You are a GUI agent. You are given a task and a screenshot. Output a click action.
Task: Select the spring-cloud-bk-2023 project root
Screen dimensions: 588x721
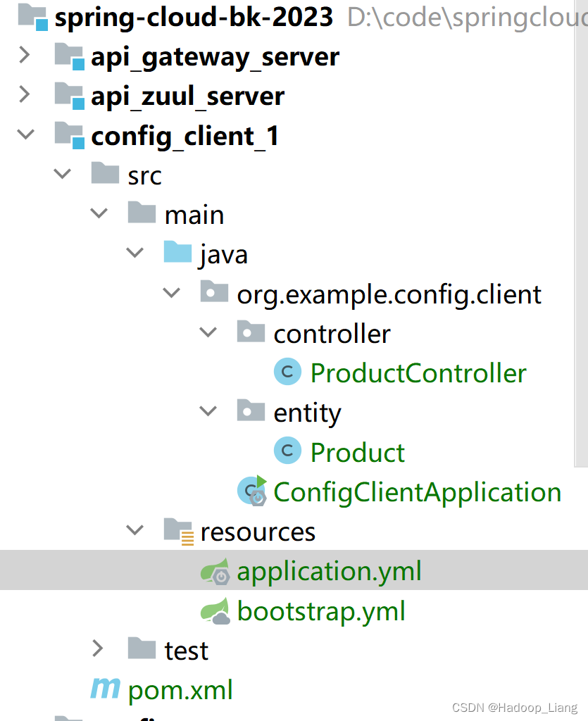pos(194,18)
